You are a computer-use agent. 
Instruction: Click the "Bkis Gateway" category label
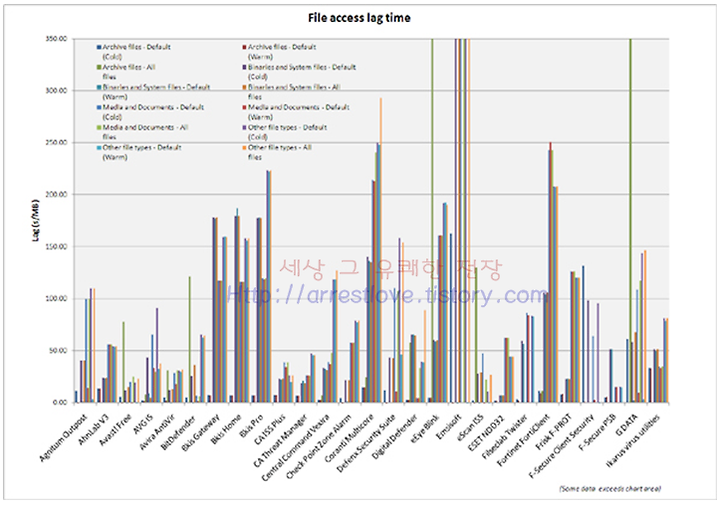[x=202, y=432]
